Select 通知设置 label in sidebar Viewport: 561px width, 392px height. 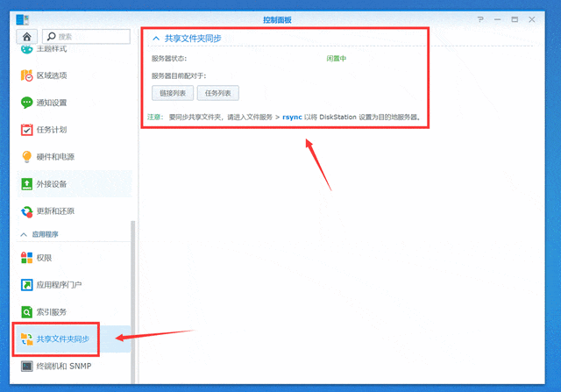tap(52, 103)
